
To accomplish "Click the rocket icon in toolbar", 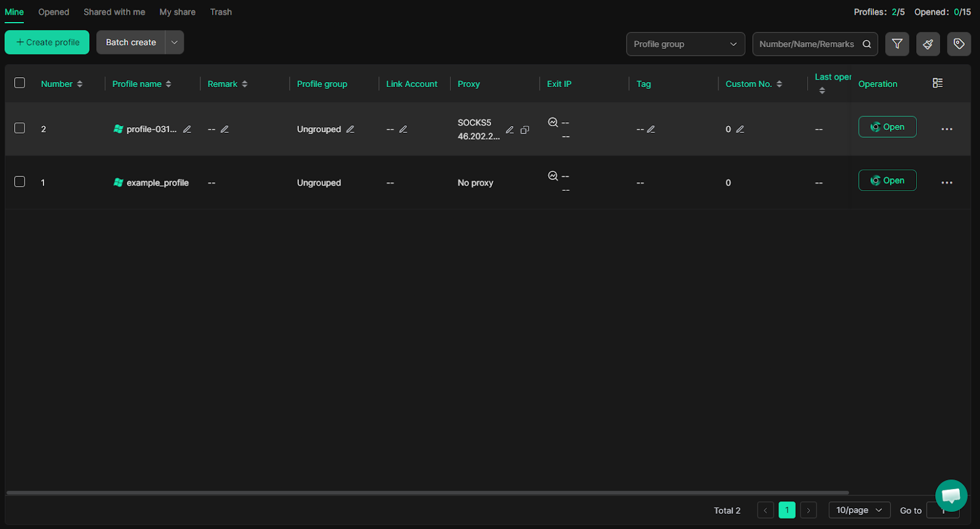I will (x=928, y=44).
